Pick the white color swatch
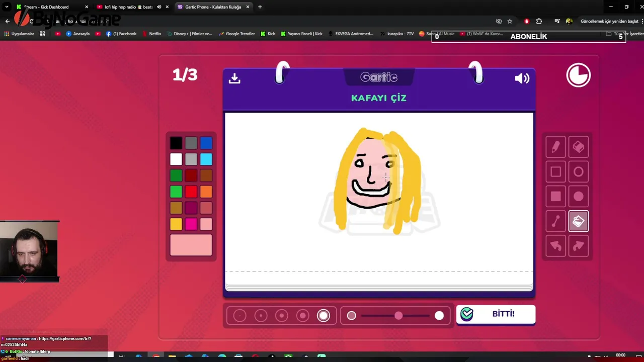 coord(176,159)
